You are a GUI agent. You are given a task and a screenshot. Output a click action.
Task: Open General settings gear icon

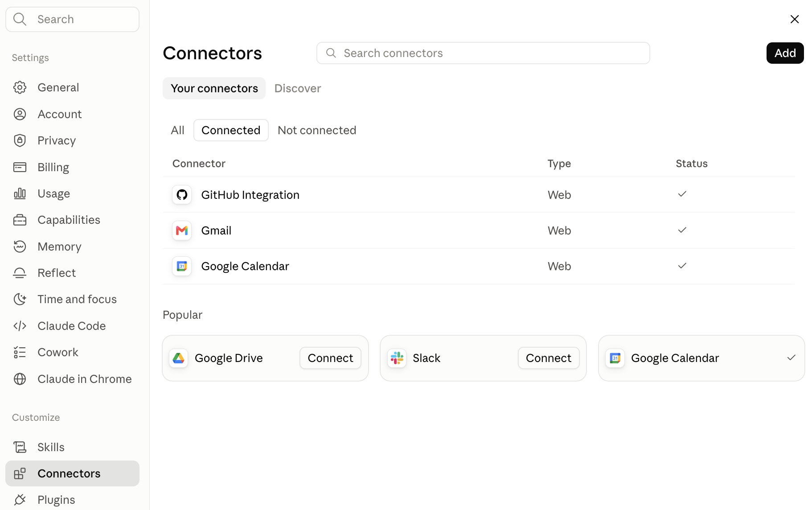[20, 87]
